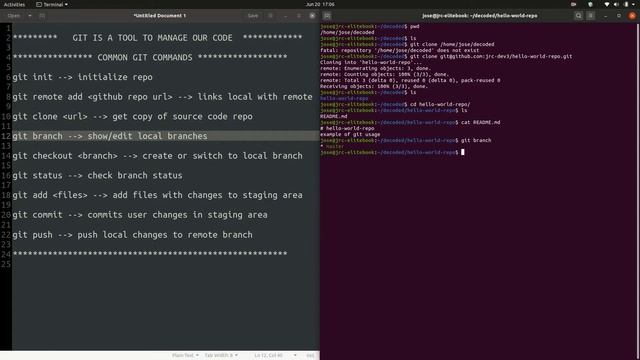Click the line 'GIT IS A TOOL TO MANAGE OUR CODE'

(158, 38)
